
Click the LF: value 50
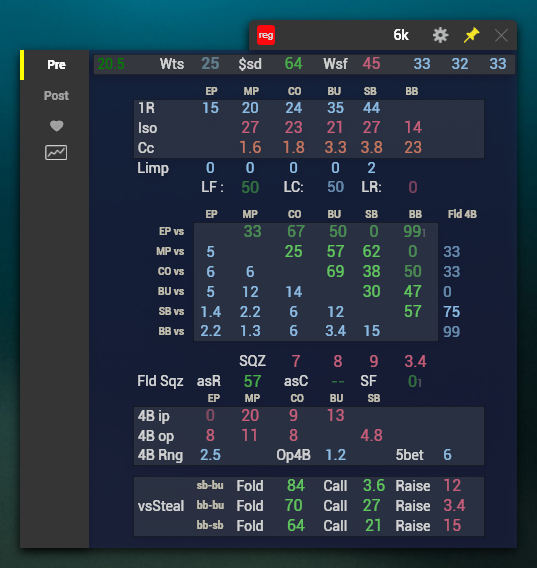pyautogui.click(x=250, y=187)
